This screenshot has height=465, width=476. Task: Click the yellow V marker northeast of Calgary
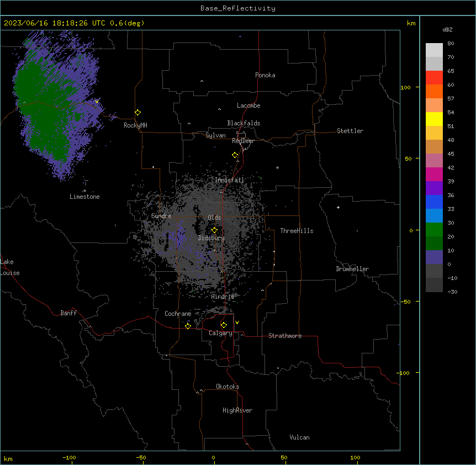237,323
